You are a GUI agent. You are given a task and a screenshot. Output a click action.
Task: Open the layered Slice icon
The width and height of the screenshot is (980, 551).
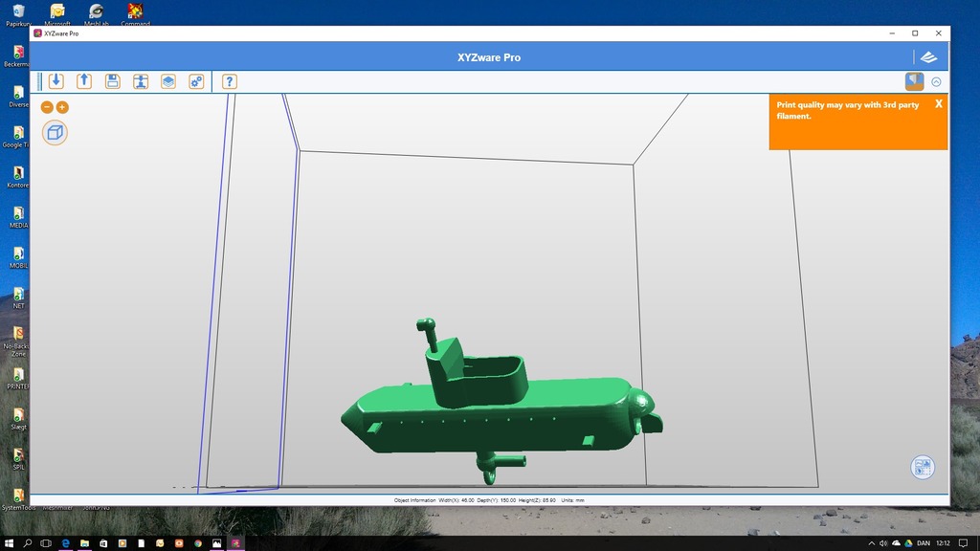(168, 81)
